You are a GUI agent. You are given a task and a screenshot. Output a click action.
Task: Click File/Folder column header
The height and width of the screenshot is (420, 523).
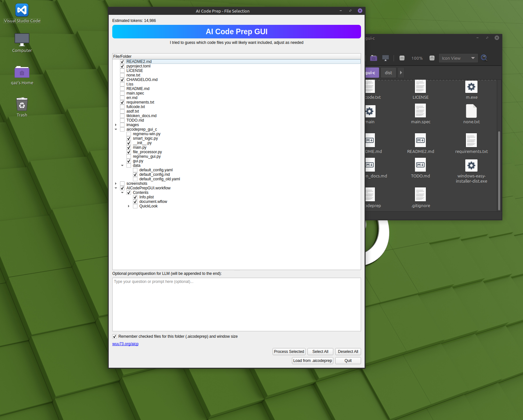coord(236,56)
